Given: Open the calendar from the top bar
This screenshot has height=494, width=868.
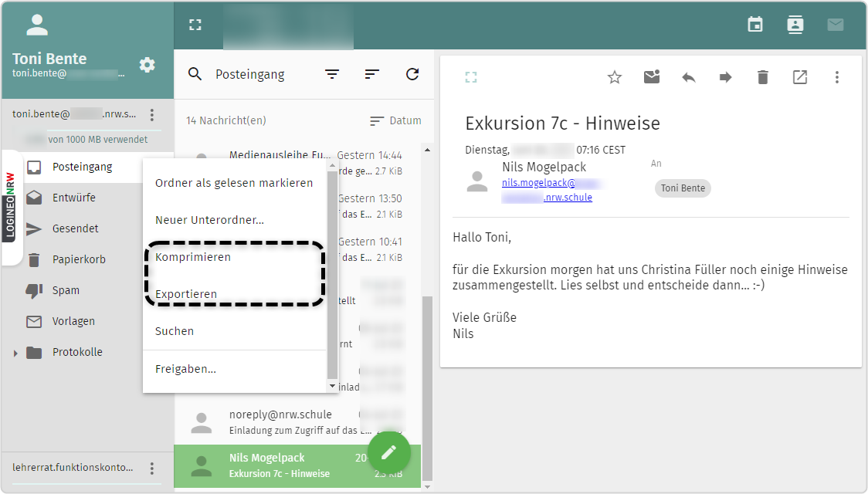Looking at the screenshot, I should click(754, 24).
